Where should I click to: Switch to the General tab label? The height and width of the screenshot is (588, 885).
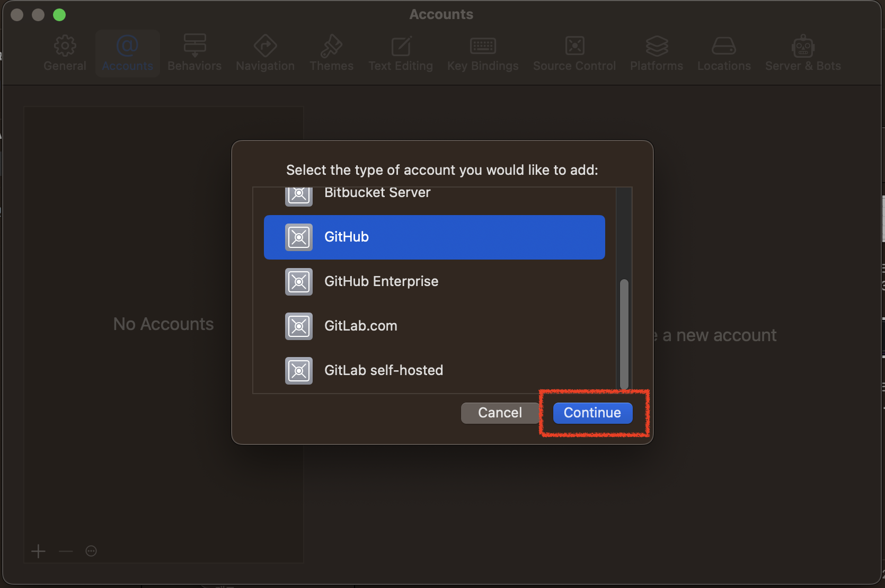click(65, 66)
